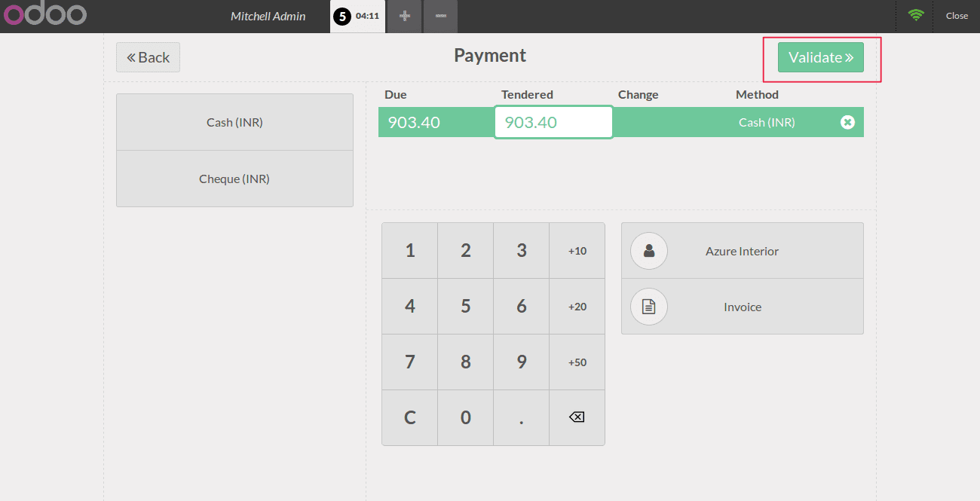The height and width of the screenshot is (501, 980).
Task: Select the Tendered 903.40 field
Action: click(x=553, y=122)
